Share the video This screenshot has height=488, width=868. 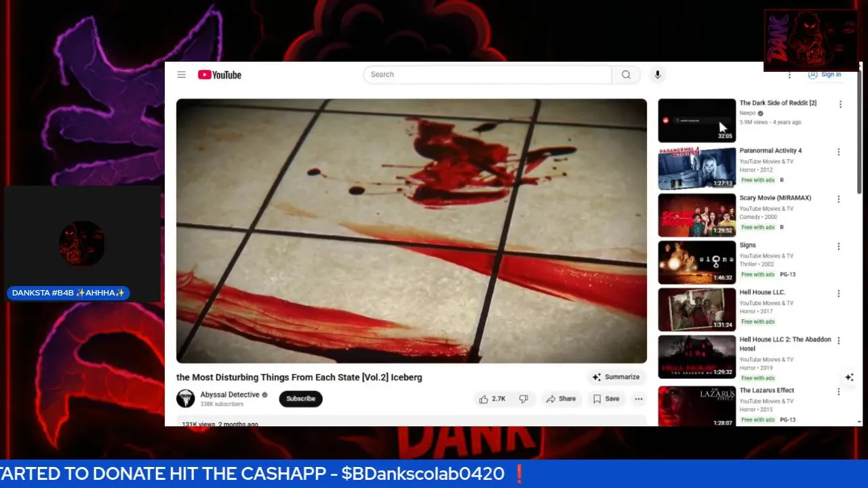pyautogui.click(x=561, y=399)
